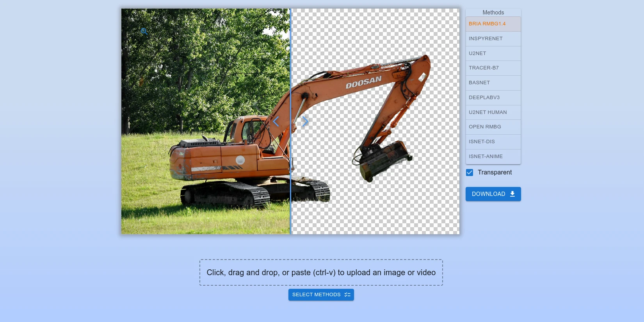
Task: Click the left chevron on the comparison slider
Action: [276, 122]
